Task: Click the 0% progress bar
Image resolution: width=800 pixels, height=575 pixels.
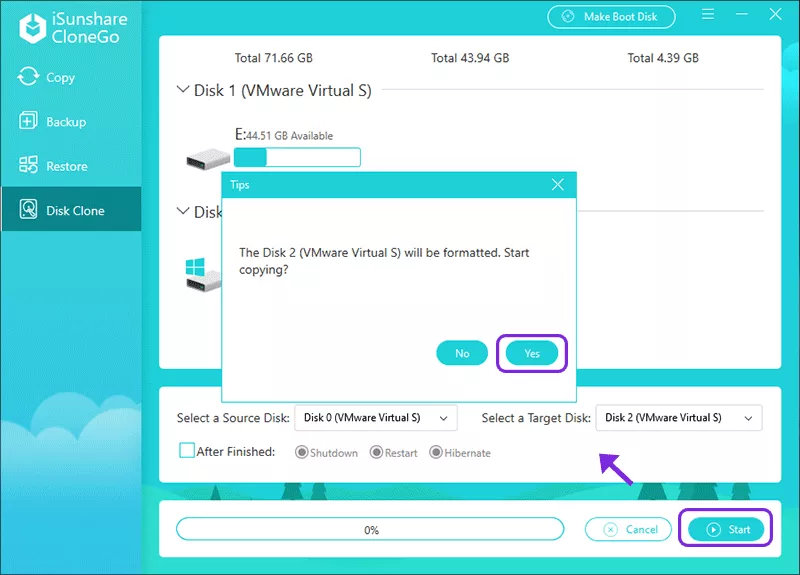Action: [x=370, y=529]
